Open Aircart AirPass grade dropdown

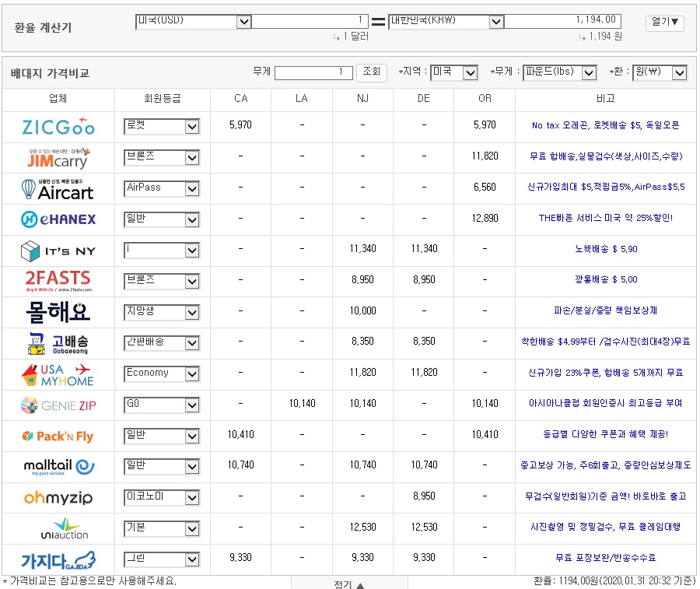point(162,189)
